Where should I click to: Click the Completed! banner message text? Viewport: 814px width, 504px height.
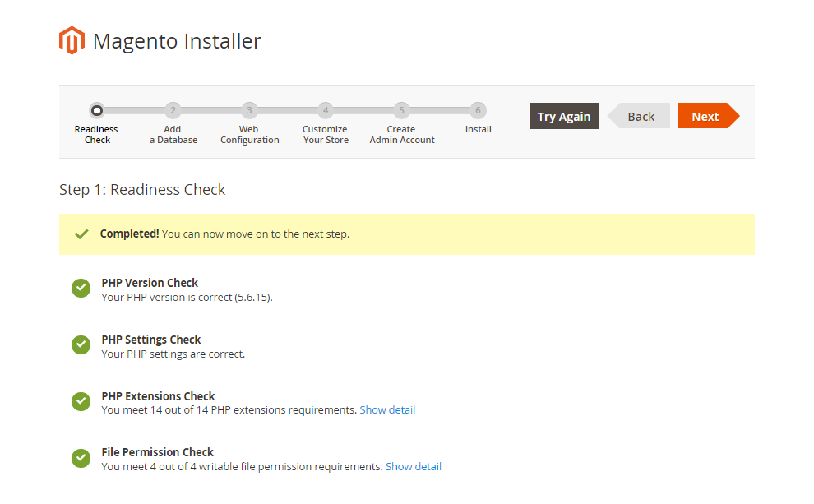224,234
